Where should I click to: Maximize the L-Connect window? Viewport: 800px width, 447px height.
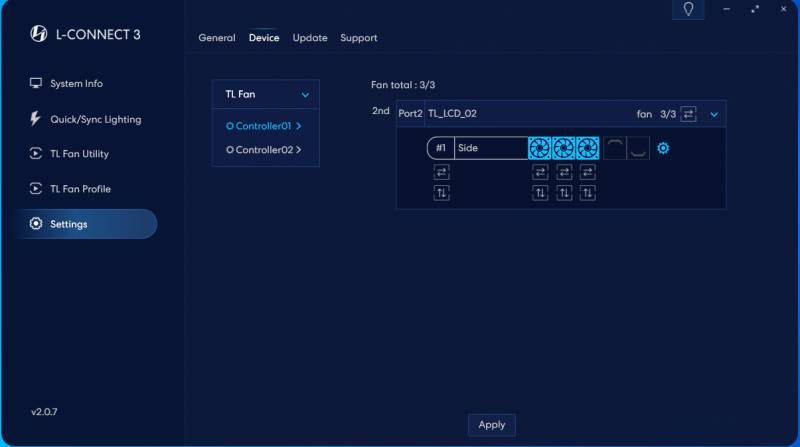pyautogui.click(x=755, y=9)
